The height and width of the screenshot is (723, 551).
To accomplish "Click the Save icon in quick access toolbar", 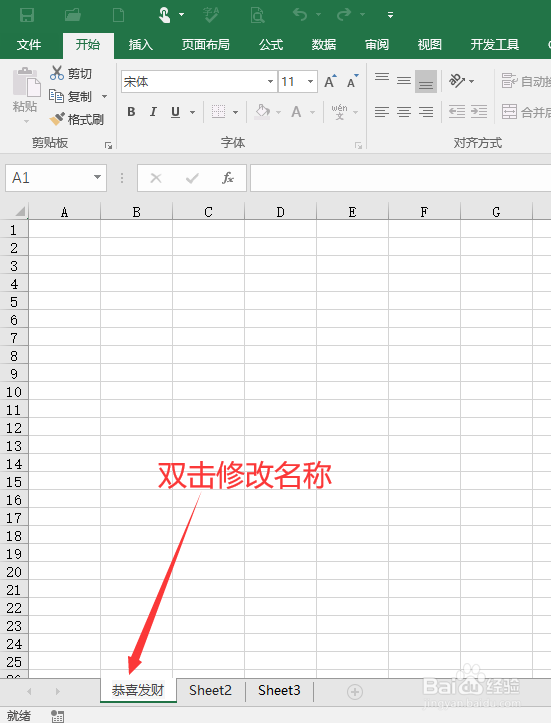I will tap(27, 15).
